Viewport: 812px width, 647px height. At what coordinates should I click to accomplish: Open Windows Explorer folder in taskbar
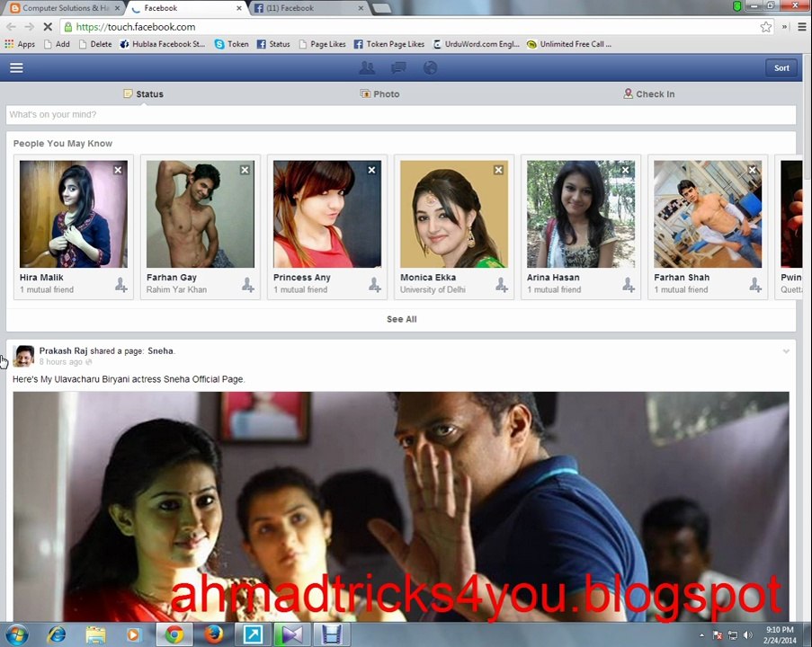point(95,634)
